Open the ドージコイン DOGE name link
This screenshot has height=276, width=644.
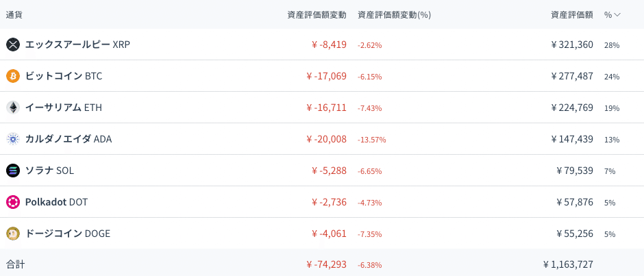(x=68, y=234)
